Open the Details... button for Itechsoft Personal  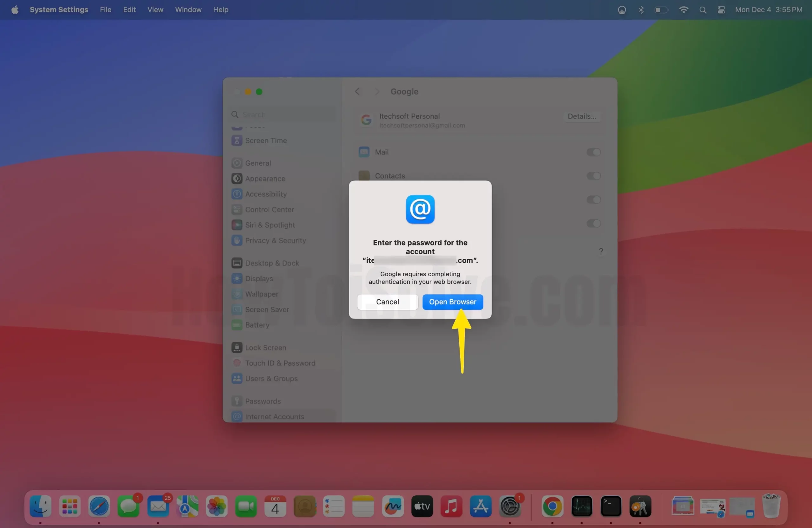(582, 116)
